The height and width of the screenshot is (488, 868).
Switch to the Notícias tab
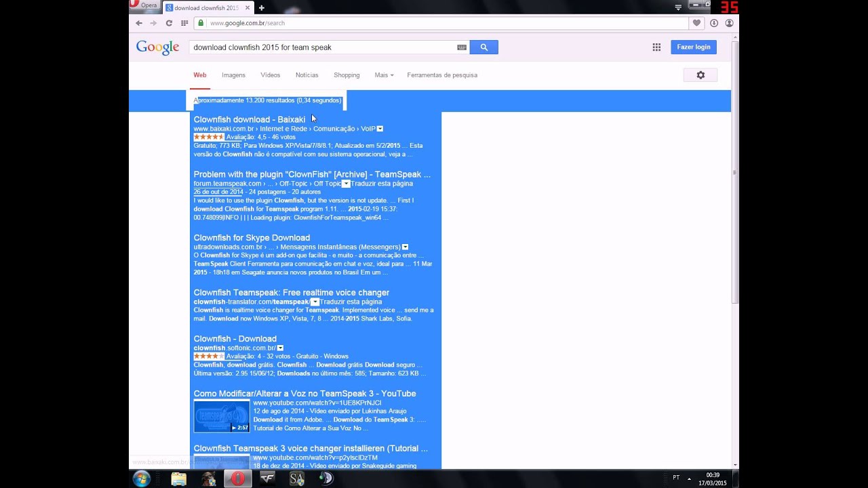(x=307, y=75)
